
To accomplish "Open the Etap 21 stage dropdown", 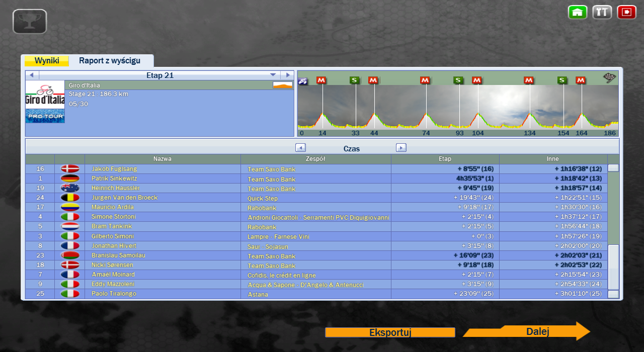I will point(273,75).
